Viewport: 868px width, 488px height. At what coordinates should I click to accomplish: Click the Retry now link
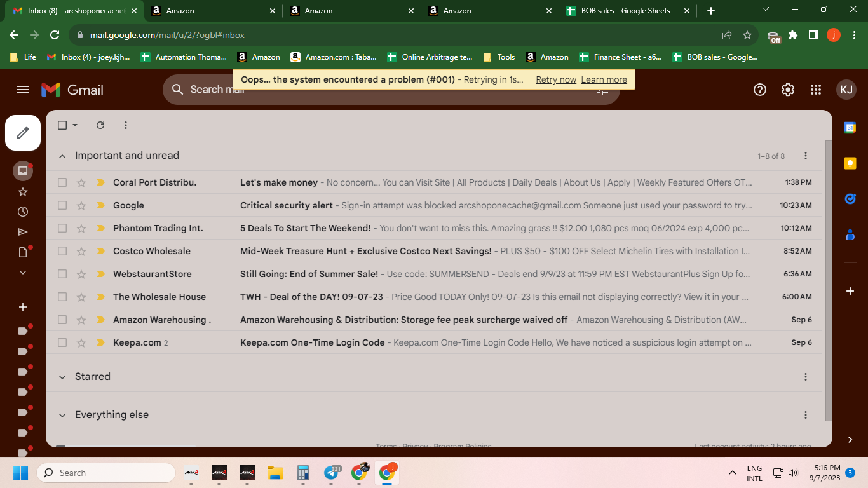(x=556, y=79)
